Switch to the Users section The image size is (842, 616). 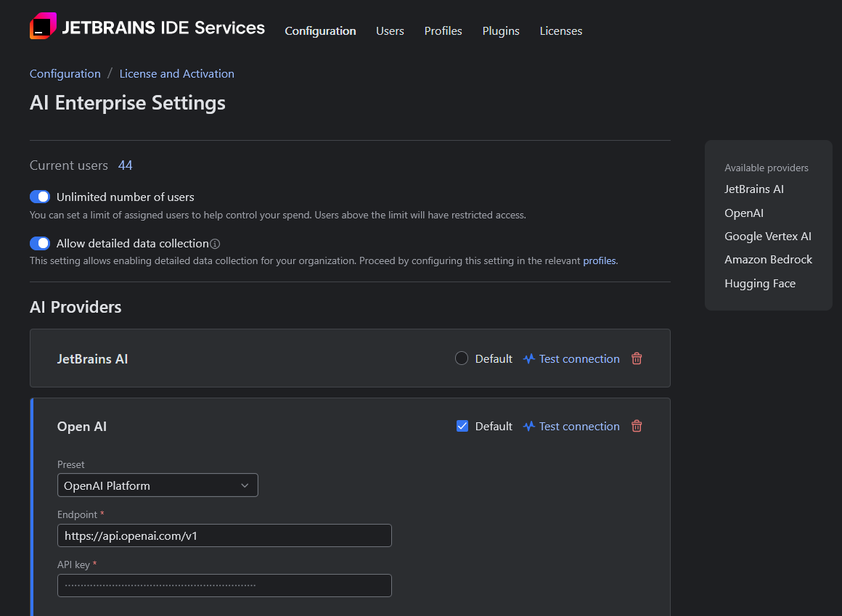[x=390, y=30]
